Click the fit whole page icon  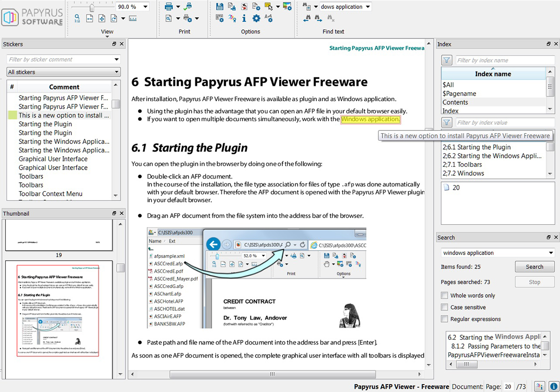click(102, 19)
